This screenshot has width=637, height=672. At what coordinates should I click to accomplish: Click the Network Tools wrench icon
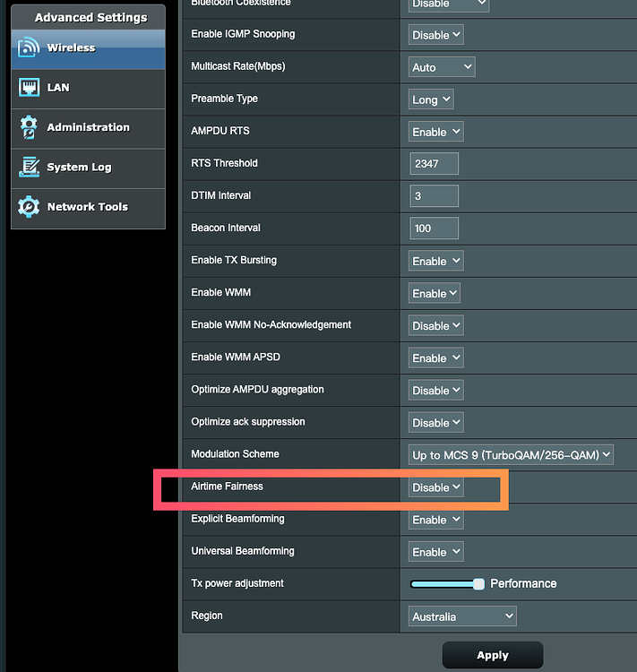click(x=29, y=207)
